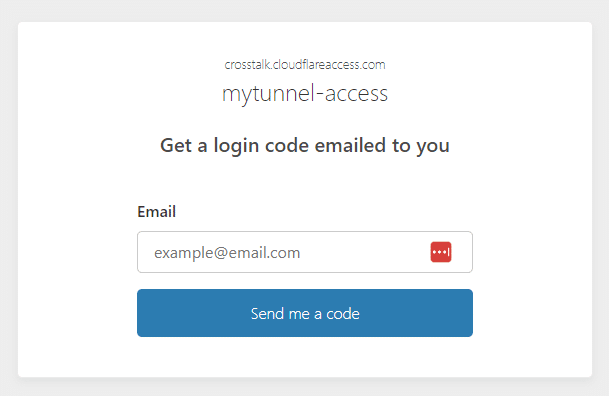Focus the Email input field
Screen dimensions: 609x396
click(x=305, y=252)
